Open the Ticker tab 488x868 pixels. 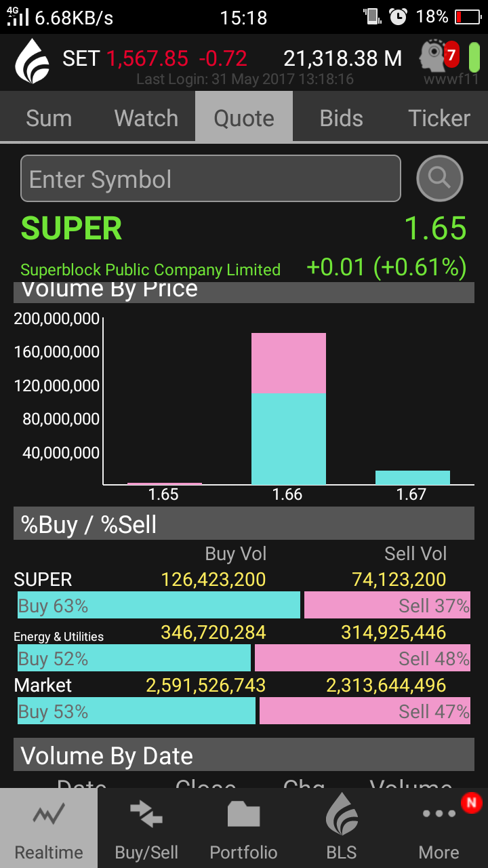coord(439,118)
